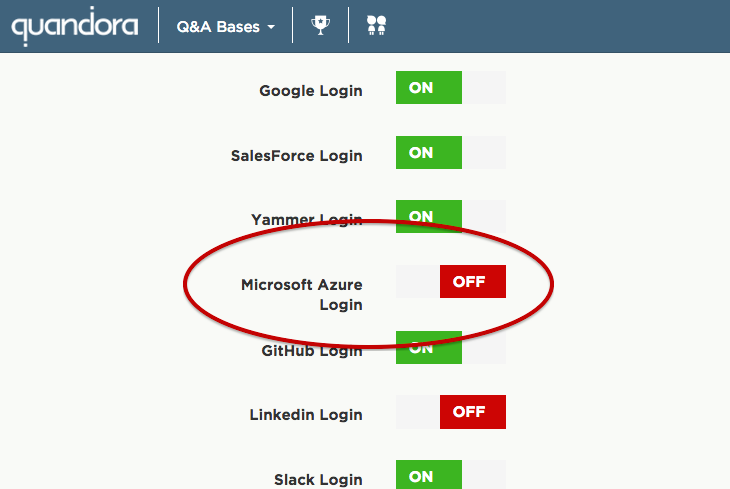Click the quandora logo
Image resolution: width=730 pixels, height=489 pixels.
click(74, 27)
